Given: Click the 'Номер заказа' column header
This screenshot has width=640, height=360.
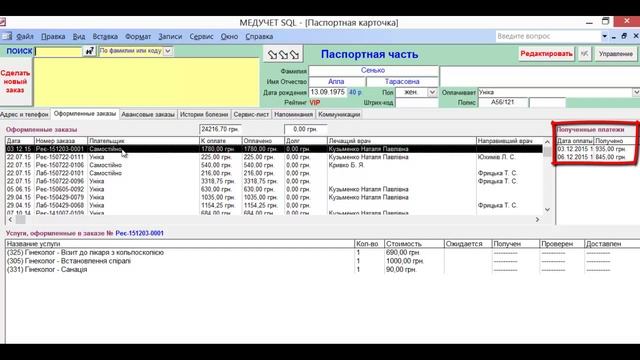Looking at the screenshot, I should (x=61, y=141).
